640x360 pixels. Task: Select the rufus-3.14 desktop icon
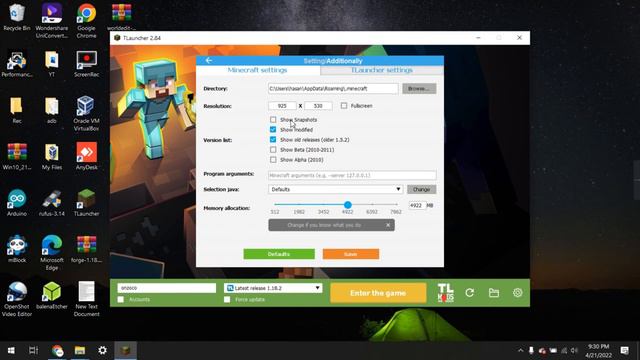click(51, 202)
